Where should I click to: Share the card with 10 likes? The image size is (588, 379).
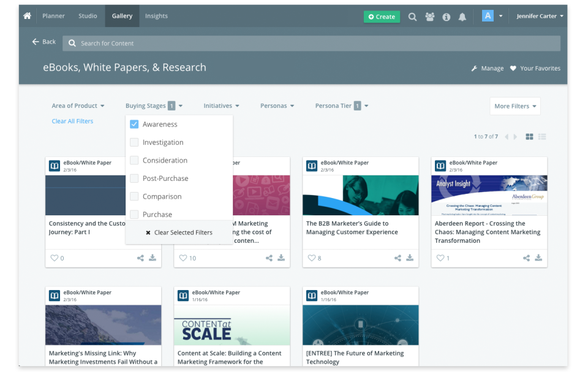tap(269, 258)
